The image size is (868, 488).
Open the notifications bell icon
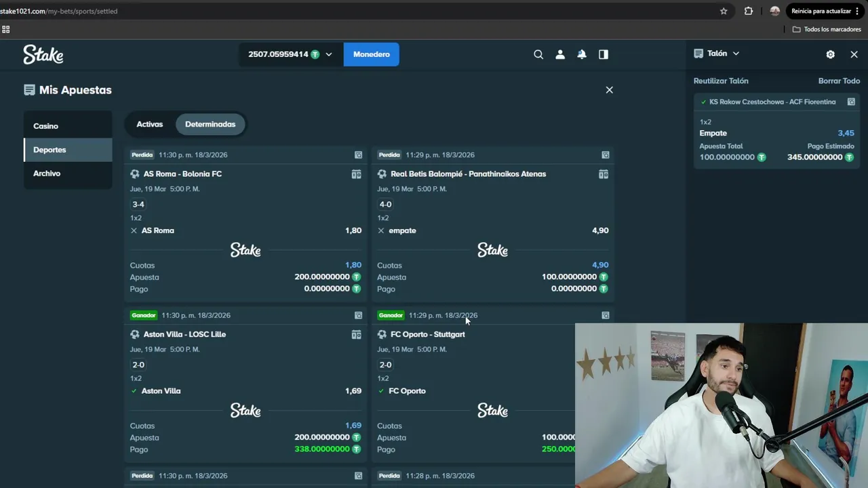point(582,54)
